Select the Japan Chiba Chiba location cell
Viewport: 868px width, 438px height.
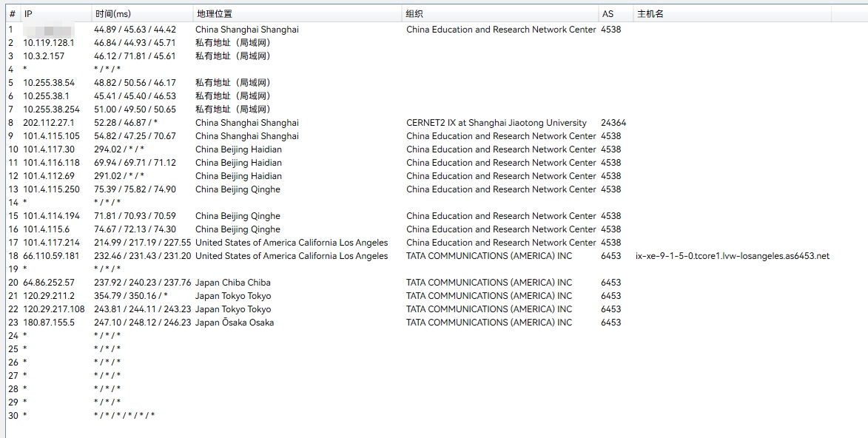(x=232, y=283)
